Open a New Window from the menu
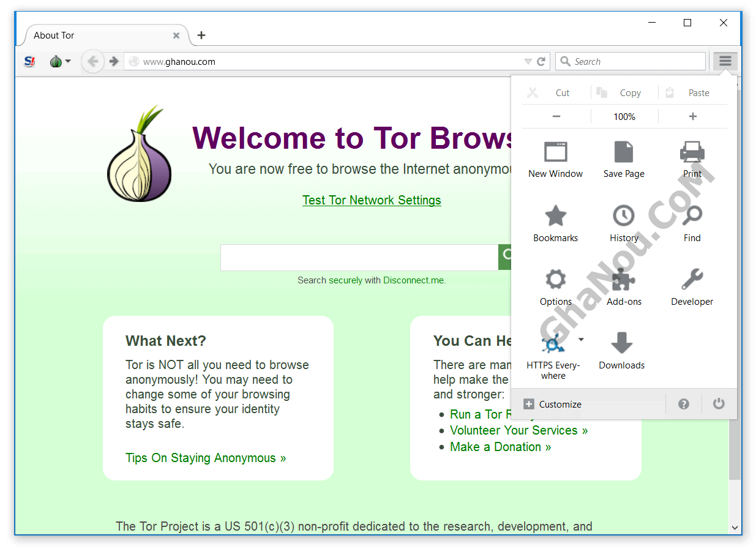756x549 pixels. [x=556, y=159]
